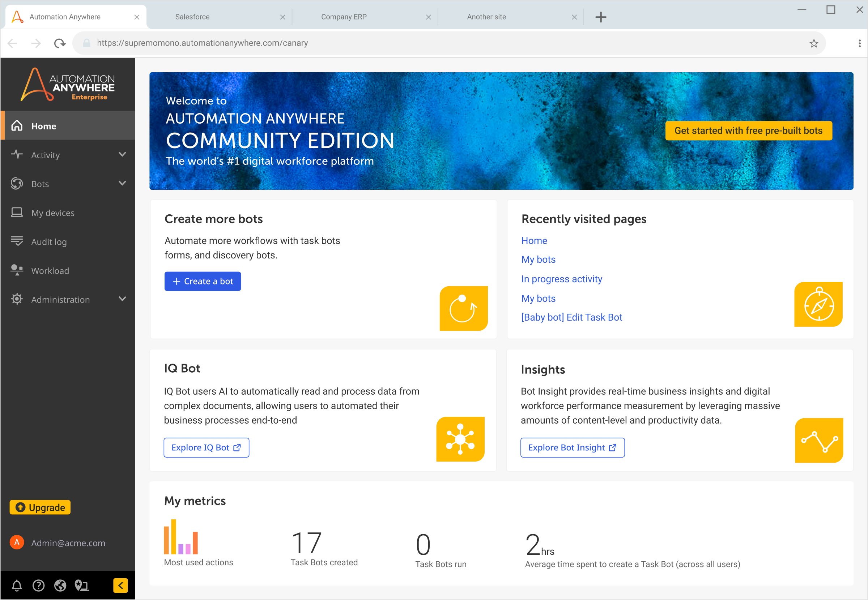Switch to the Salesforce tab

coord(192,17)
